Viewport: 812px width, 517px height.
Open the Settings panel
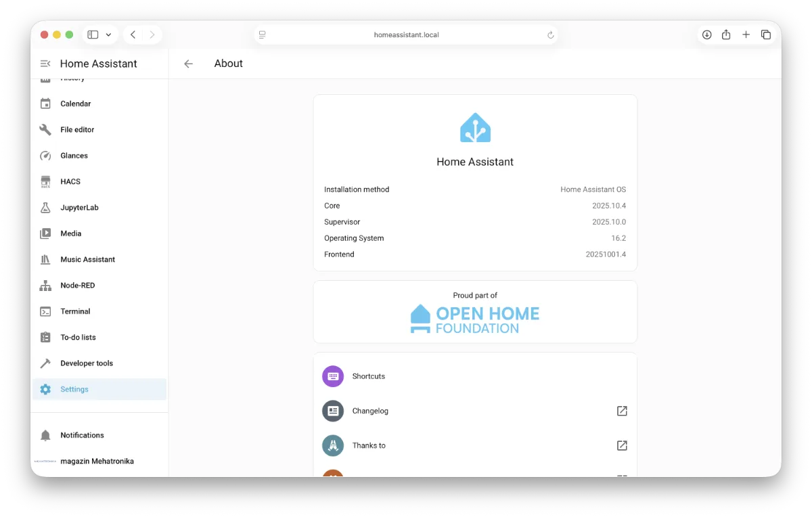pos(74,389)
